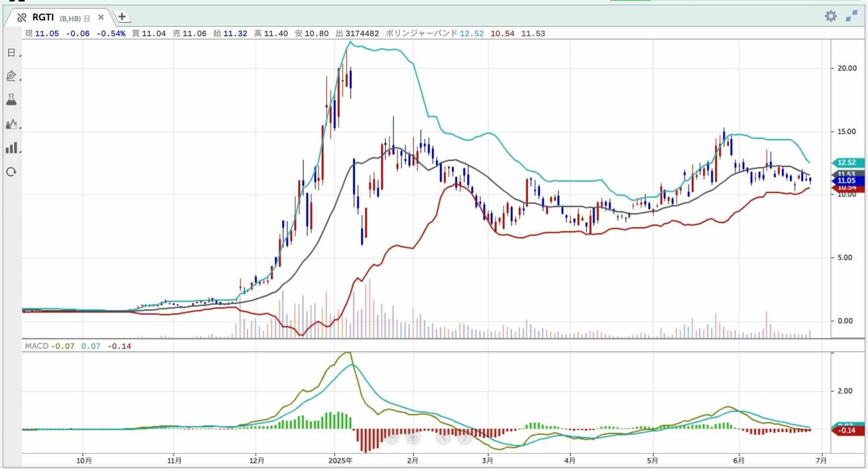Click the -0.54% percent change value

[x=111, y=33]
